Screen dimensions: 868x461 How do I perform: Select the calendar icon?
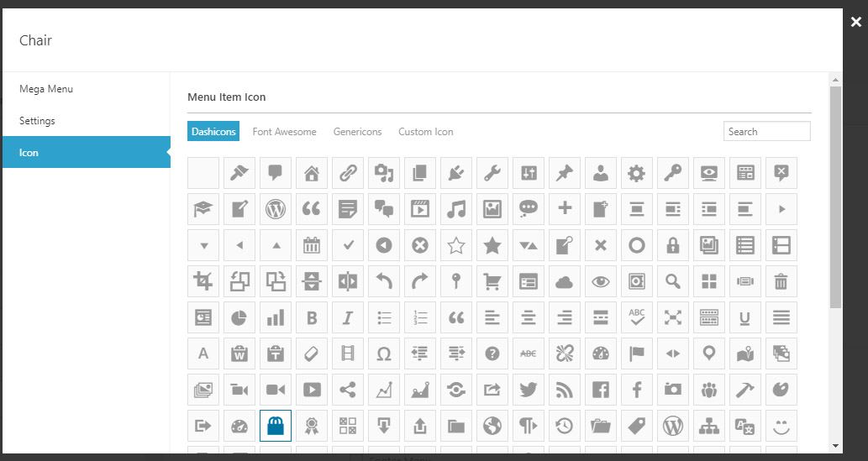click(x=312, y=245)
